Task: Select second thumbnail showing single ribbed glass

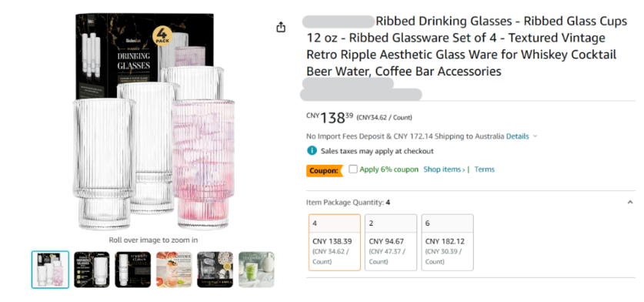Action: pyautogui.click(x=92, y=270)
